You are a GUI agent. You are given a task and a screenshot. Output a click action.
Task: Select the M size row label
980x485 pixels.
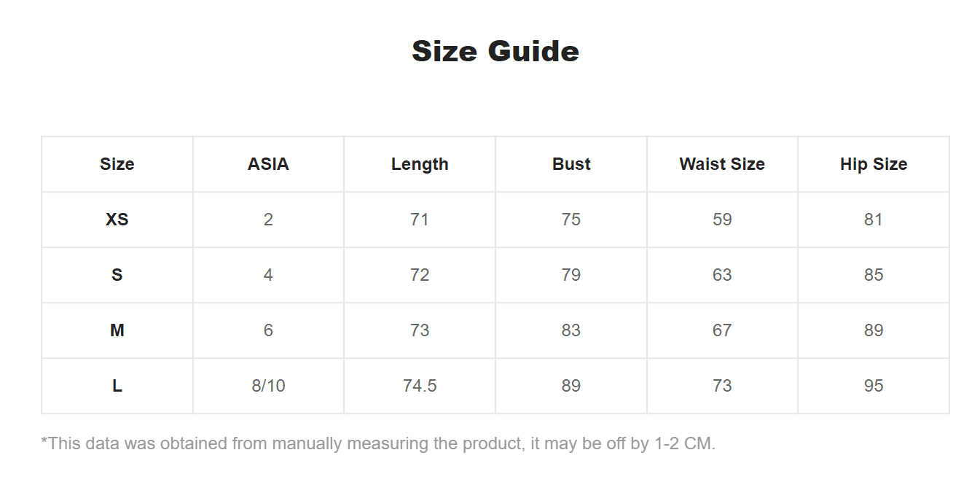tap(117, 330)
